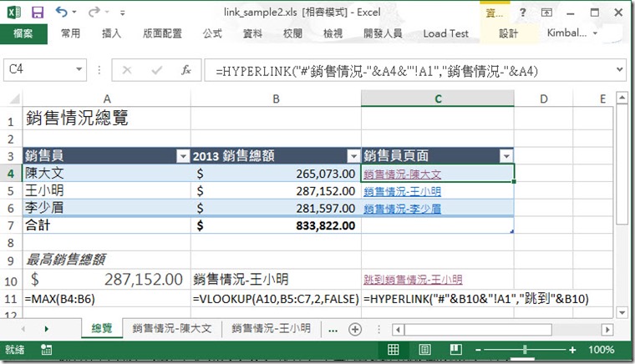Screen dimensions: 635x364
Task: Click vertical scrollbar down arrow
Action: pyautogui.click(x=622, y=312)
